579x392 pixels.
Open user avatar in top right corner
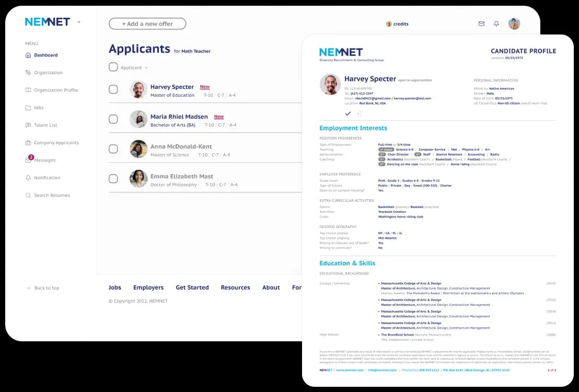click(x=514, y=24)
